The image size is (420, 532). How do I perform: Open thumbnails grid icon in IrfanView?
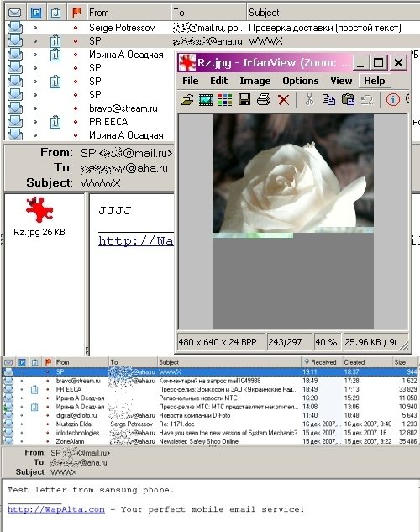225,100
